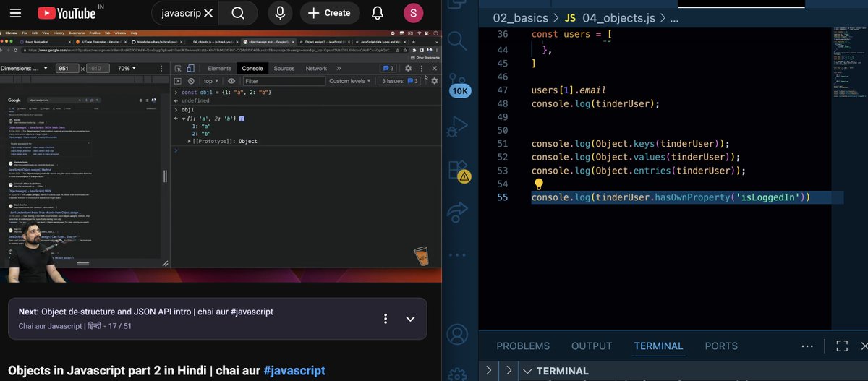868x381 pixels.
Task: Open the 3 Issues button in console
Action: [x=400, y=81]
